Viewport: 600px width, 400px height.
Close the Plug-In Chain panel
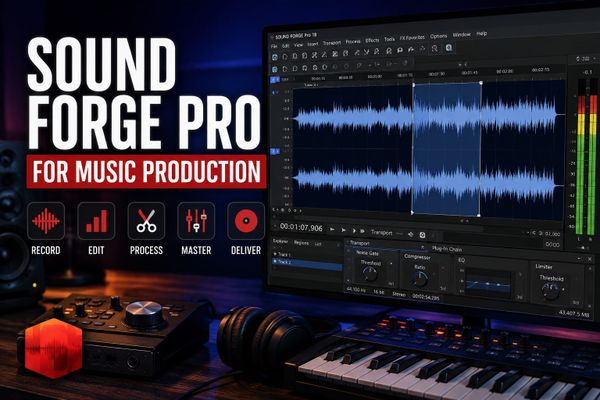pyautogui.click(x=590, y=259)
